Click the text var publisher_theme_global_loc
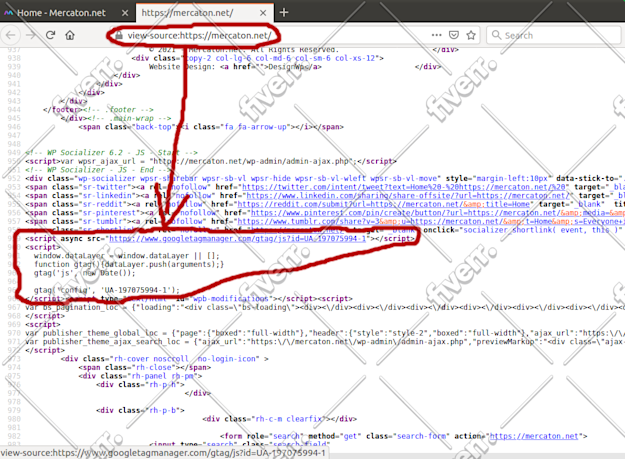 pyautogui.click(x=92, y=333)
